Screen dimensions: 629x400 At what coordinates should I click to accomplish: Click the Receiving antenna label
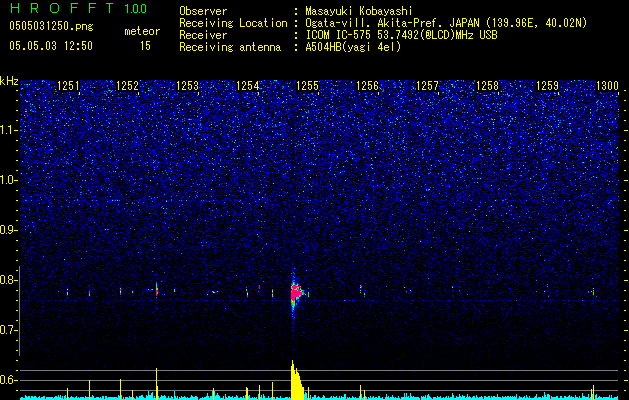click(230, 47)
